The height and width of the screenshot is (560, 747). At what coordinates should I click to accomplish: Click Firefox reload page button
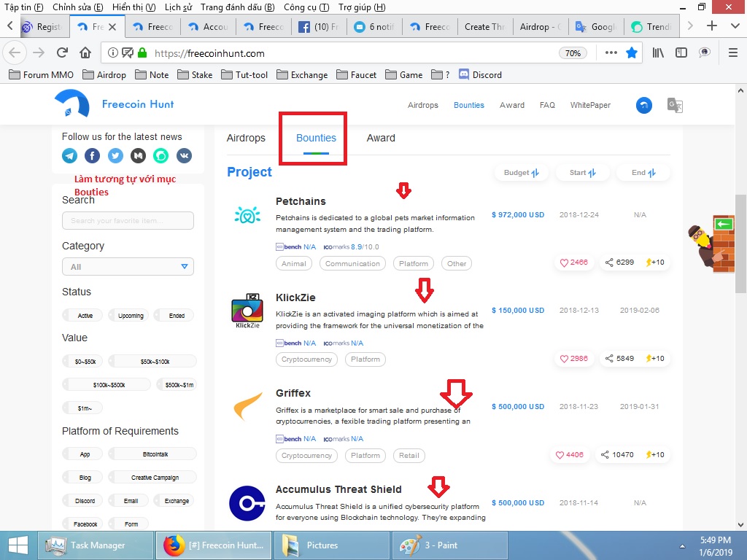tap(63, 52)
